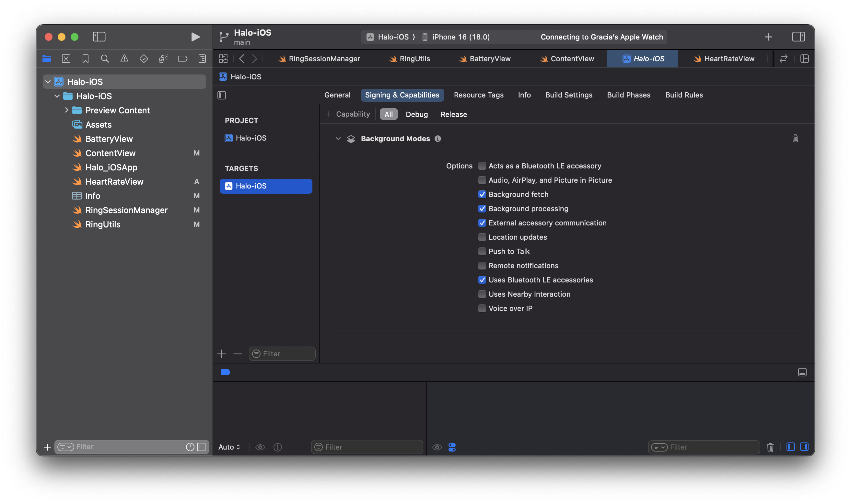This screenshot has width=851, height=504.
Task: Go forward in editor history
Action: coord(254,59)
